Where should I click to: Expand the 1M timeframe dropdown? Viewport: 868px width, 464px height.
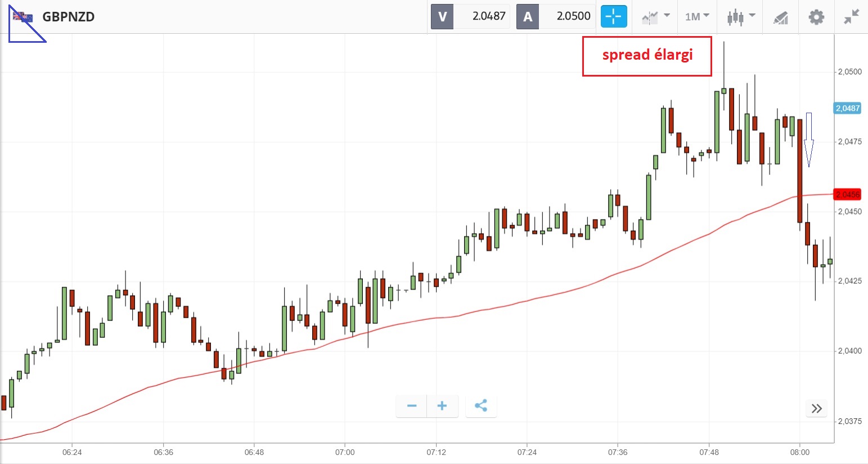pos(697,17)
